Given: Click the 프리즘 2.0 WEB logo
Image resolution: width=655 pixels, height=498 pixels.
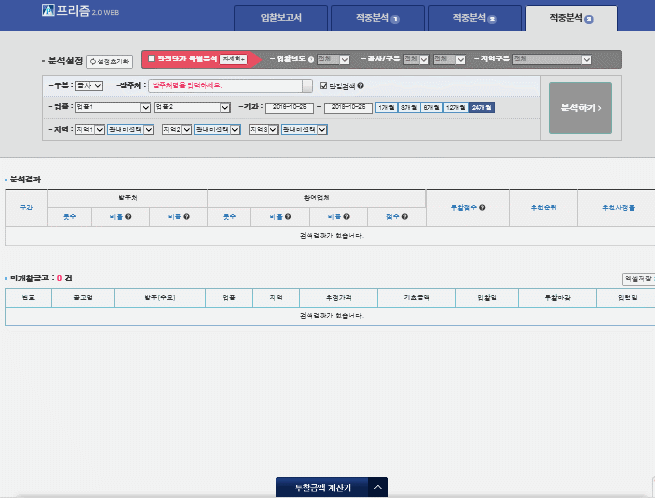Looking at the screenshot, I should [80, 10].
